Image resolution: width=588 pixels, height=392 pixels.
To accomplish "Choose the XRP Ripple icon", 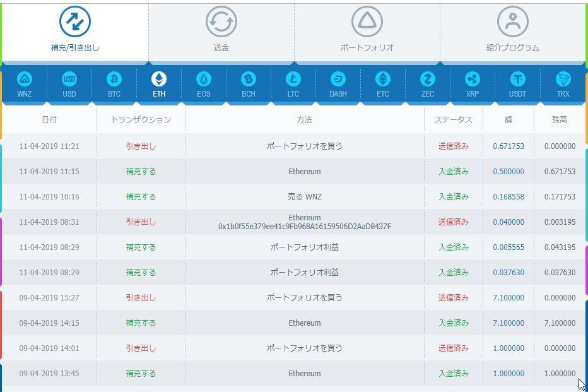I will coord(472,84).
